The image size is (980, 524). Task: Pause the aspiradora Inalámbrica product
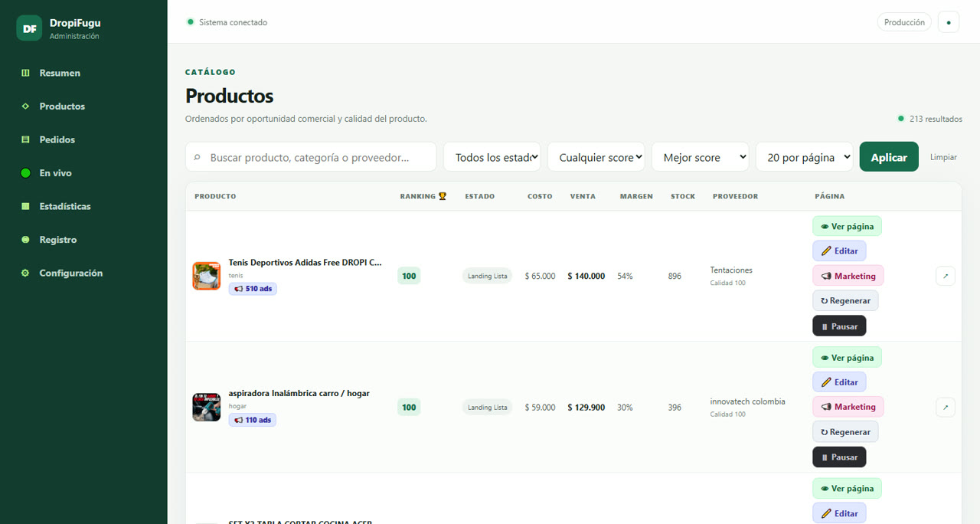pos(839,457)
